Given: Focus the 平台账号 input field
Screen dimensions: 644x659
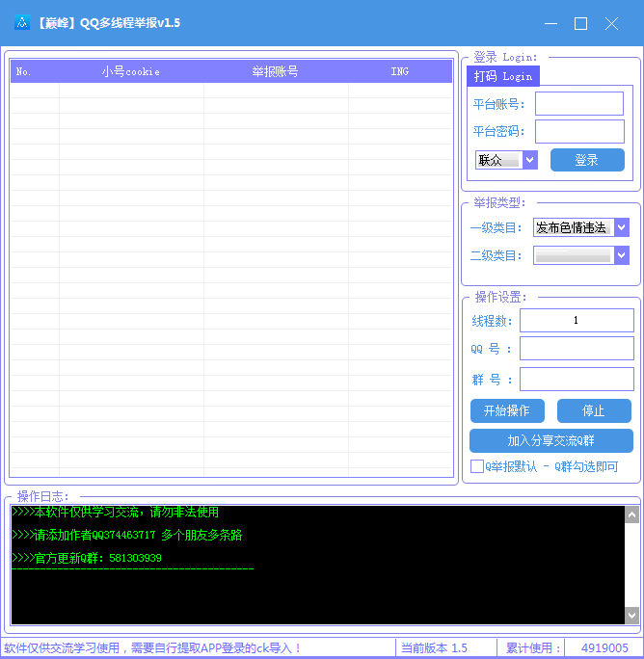Looking at the screenshot, I should [x=578, y=104].
